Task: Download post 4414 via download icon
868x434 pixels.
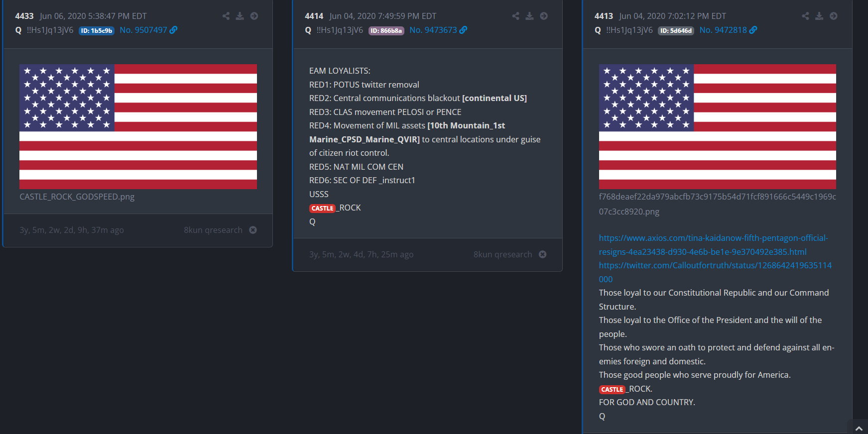Action: pos(530,16)
